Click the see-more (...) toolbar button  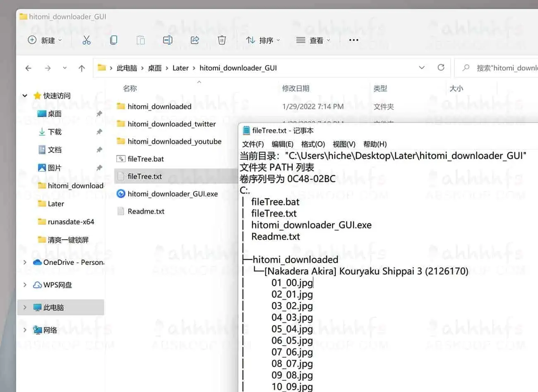coord(353,40)
